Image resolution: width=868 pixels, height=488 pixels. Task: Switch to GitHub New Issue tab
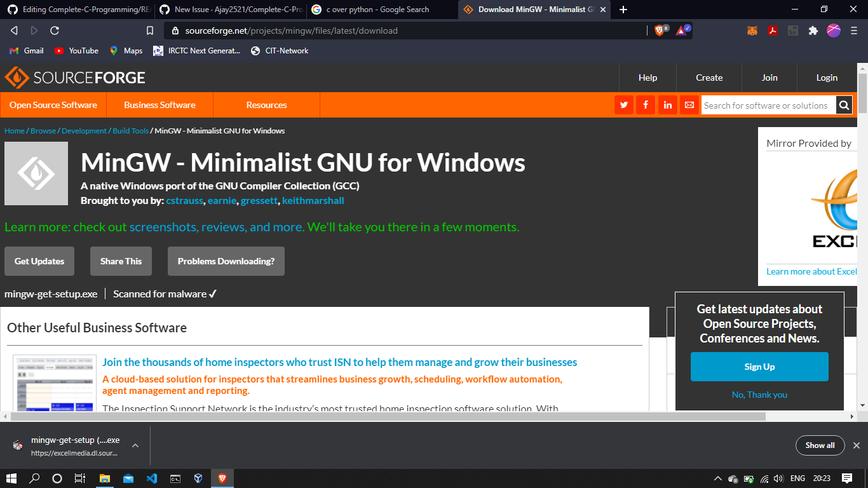point(229,10)
